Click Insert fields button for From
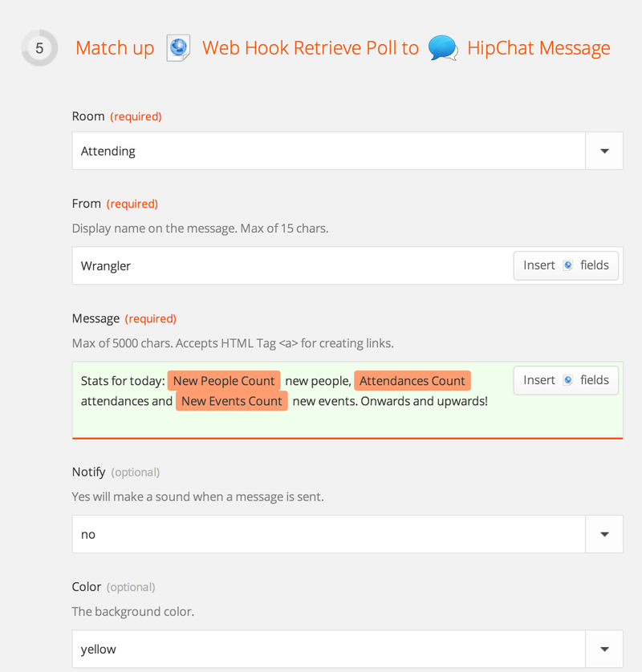Viewport: 642px width, 672px height. coord(566,265)
